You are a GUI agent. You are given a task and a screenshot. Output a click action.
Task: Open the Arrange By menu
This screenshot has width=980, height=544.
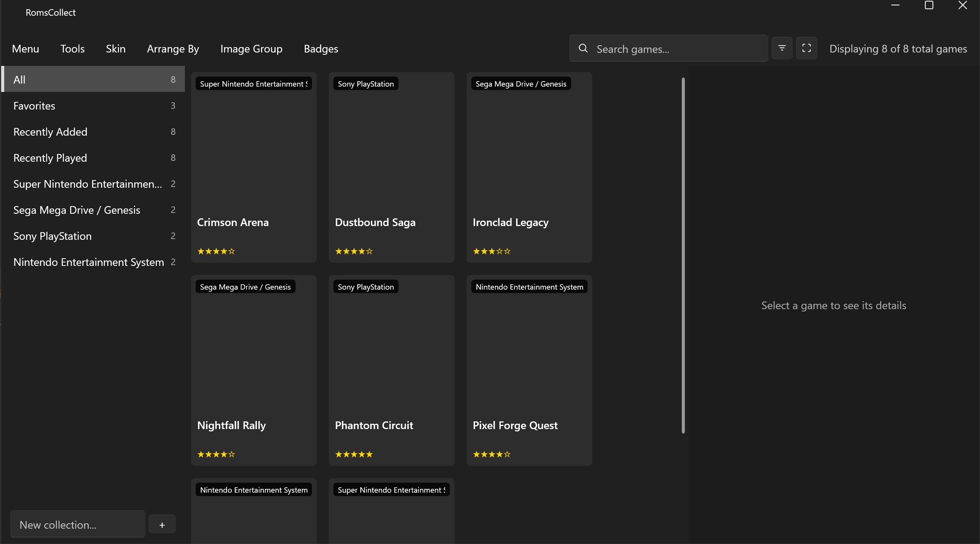point(173,49)
